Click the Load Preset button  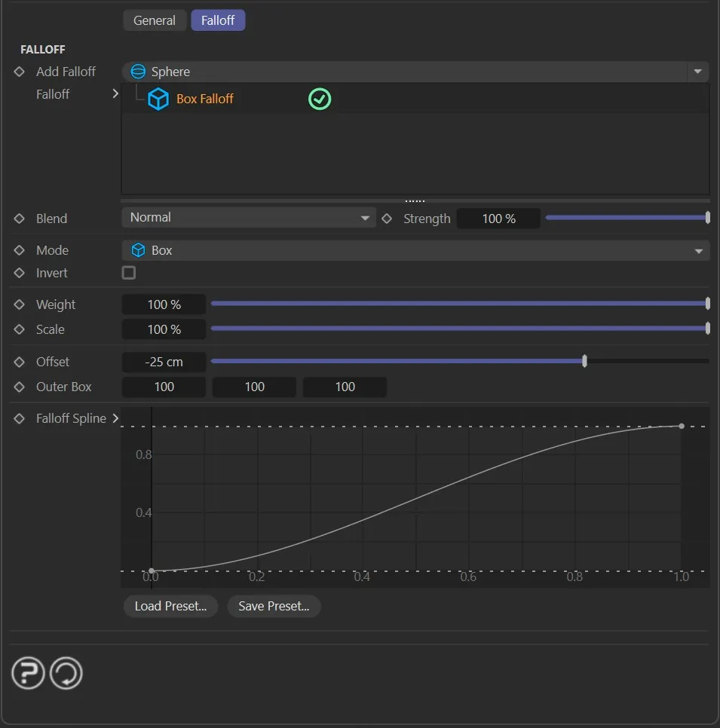click(170, 606)
